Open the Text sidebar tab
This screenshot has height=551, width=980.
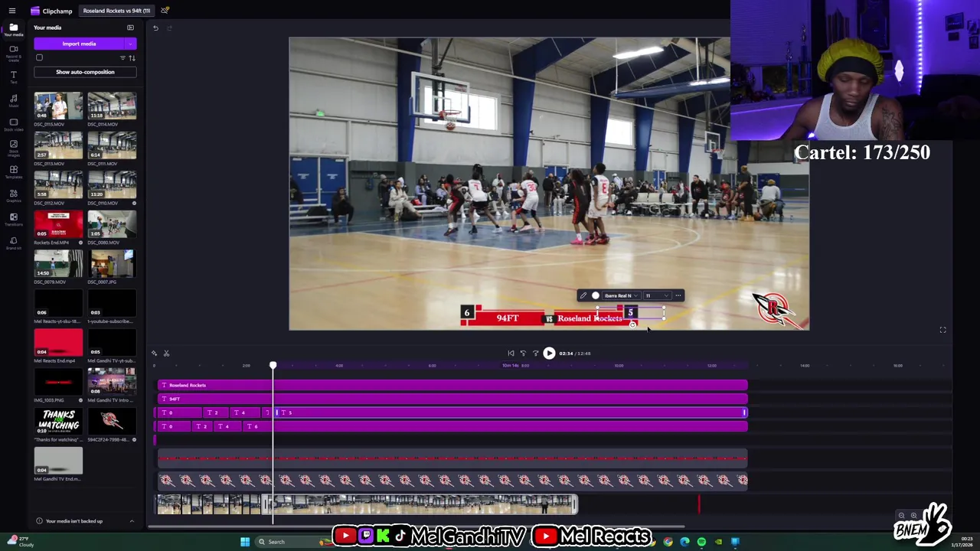point(13,77)
